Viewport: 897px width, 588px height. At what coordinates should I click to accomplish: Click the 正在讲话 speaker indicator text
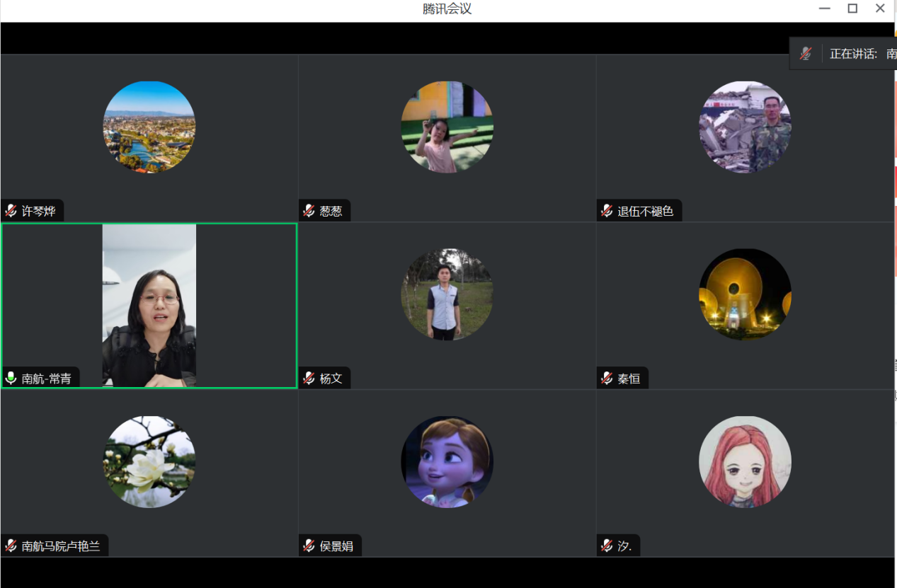tap(853, 54)
